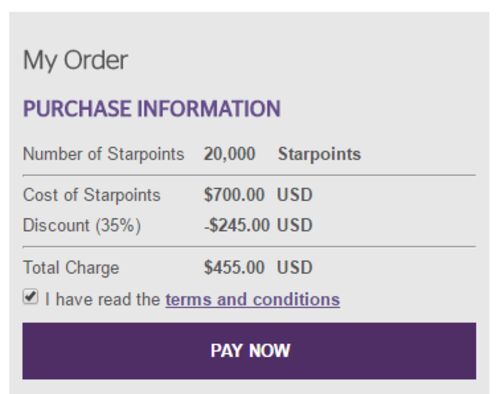
Task: Click the PAY NOW button
Action: click(249, 351)
